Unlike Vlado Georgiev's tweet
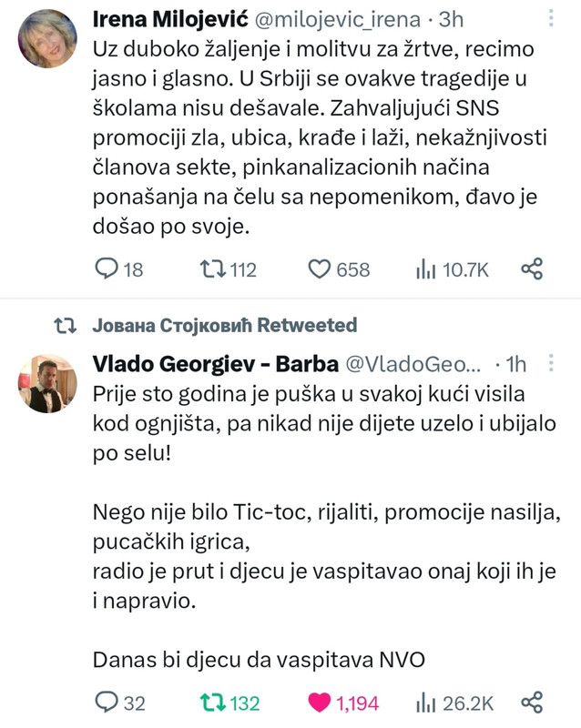This screenshot has width=581, height=728. coord(318,703)
